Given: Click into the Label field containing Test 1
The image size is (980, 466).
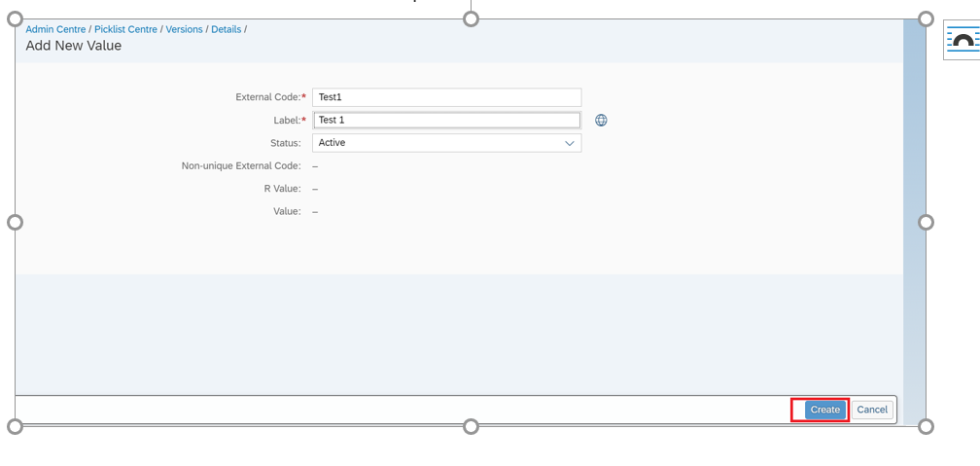Looking at the screenshot, I should pyautogui.click(x=447, y=120).
